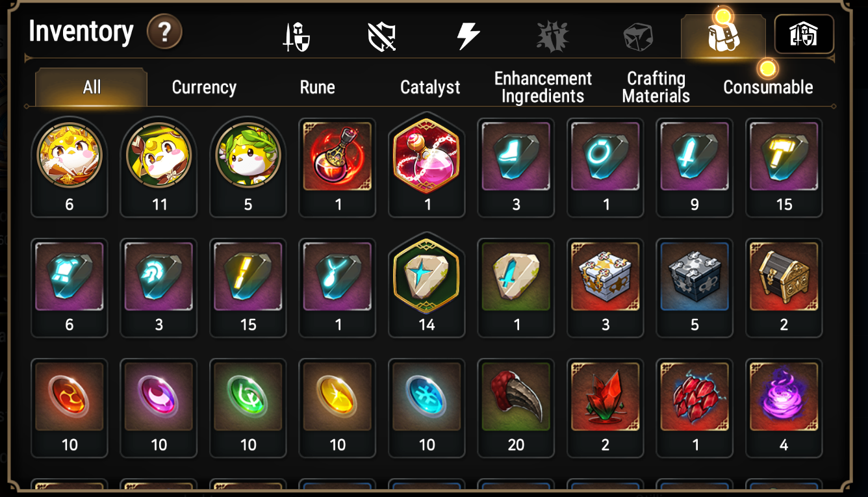Switch to the Crafting Materials tab
868x497 pixels.
pos(656,88)
